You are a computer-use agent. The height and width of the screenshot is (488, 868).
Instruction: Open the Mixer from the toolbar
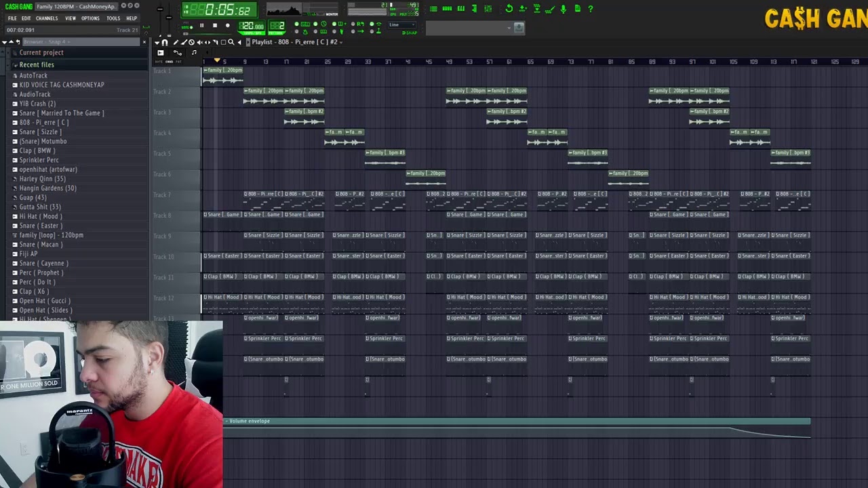(x=488, y=9)
